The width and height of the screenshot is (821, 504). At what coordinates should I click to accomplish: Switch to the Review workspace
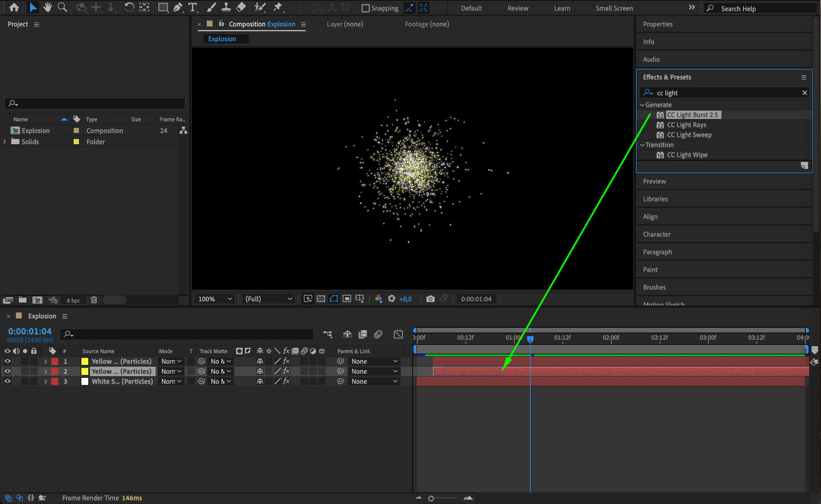point(518,8)
